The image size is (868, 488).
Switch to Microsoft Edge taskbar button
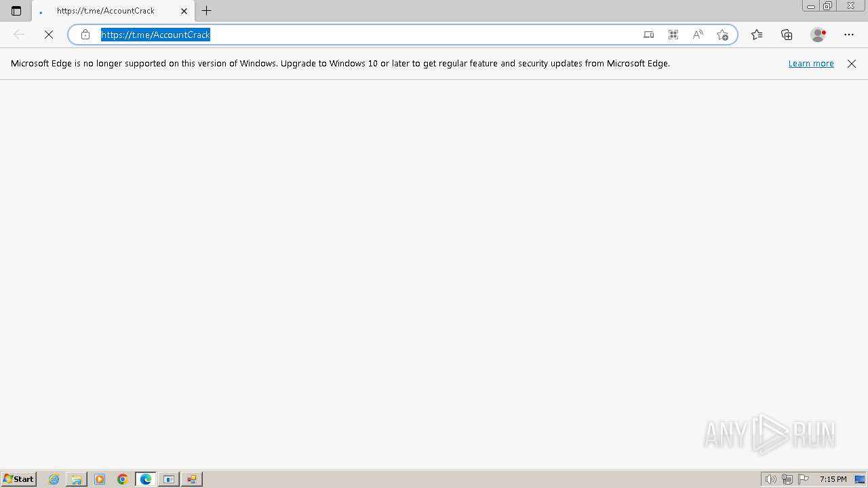[x=146, y=479]
